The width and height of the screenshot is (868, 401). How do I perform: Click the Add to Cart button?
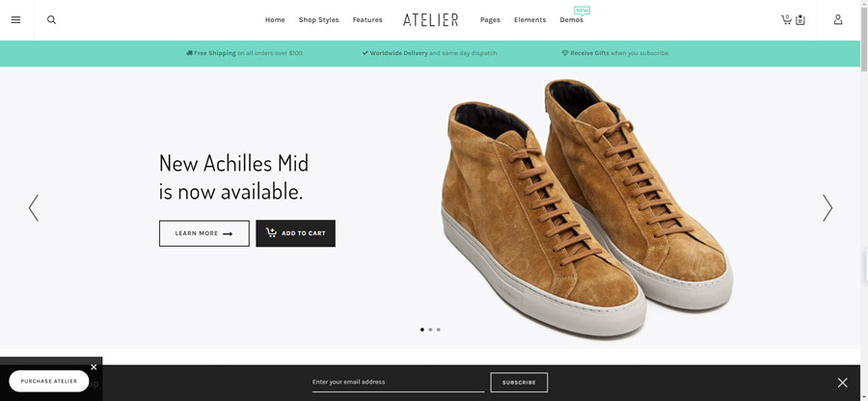point(296,233)
